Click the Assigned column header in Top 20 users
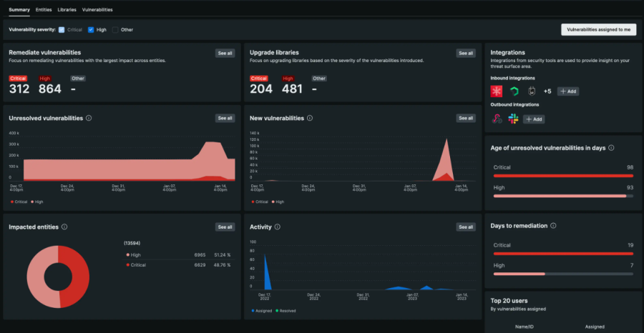The width and height of the screenshot is (644, 333). pyautogui.click(x=595, y=327)
